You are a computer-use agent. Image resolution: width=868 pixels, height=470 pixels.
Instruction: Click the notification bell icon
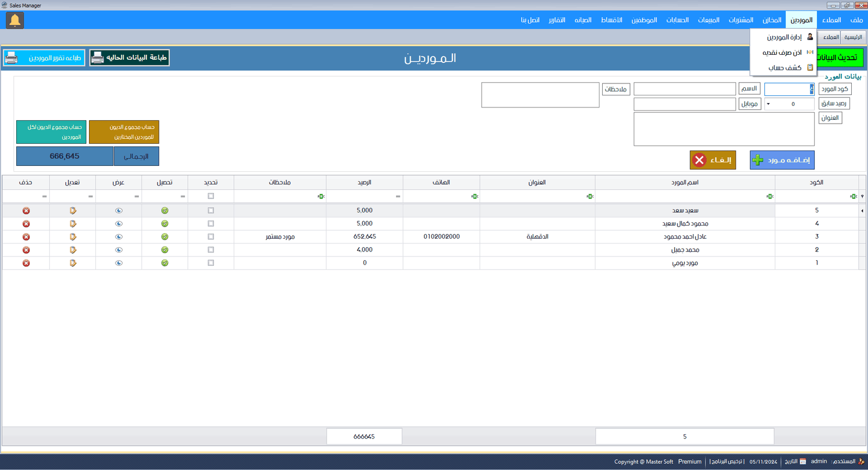tap(15, 21)
